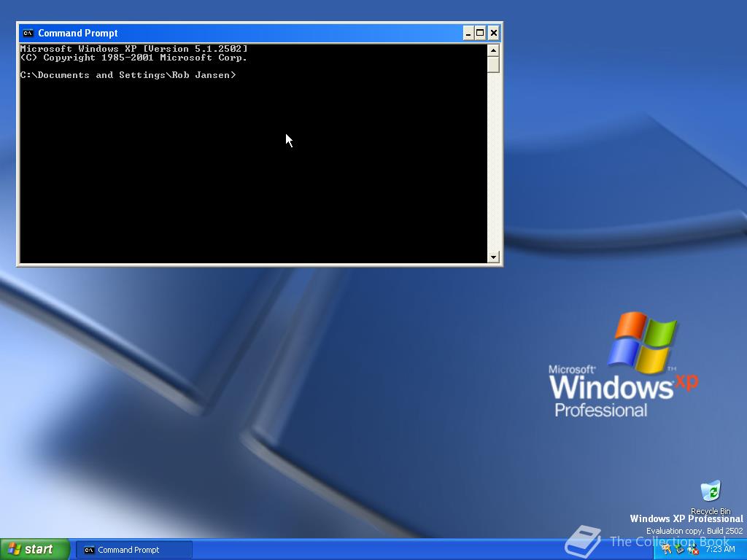
Task: Click the '(C) Copyright 1985-2001 Microsoft Corp.' line
Action: (x=133, y=58)
